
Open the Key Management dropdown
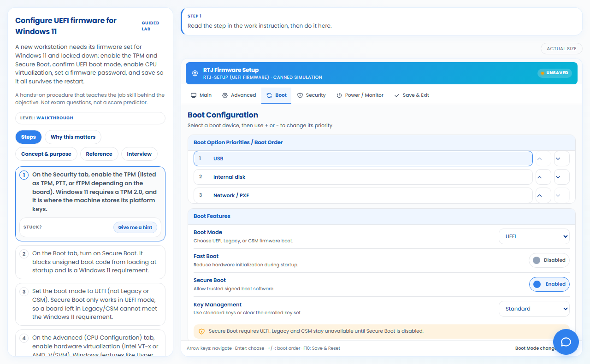(x=534, y=309)
